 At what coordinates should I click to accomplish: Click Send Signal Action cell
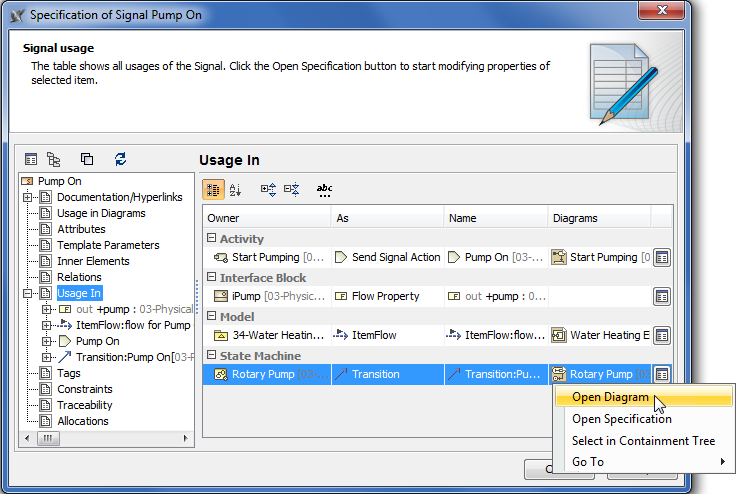[x=388, y=257]
